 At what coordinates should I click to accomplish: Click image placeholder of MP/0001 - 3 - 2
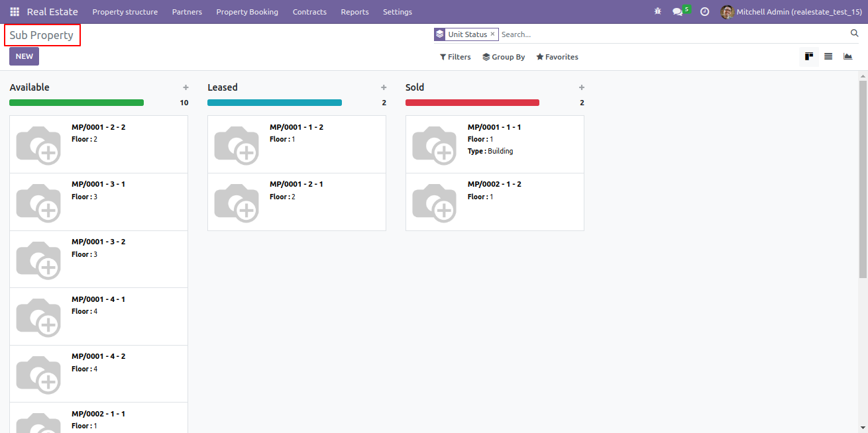tap(38, 260)
